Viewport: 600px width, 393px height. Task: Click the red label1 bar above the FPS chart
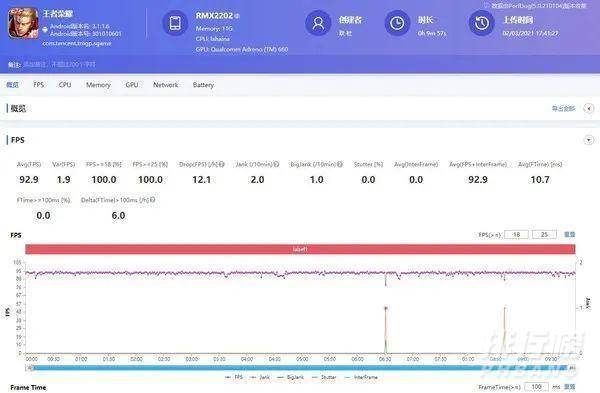pos(300,249)
